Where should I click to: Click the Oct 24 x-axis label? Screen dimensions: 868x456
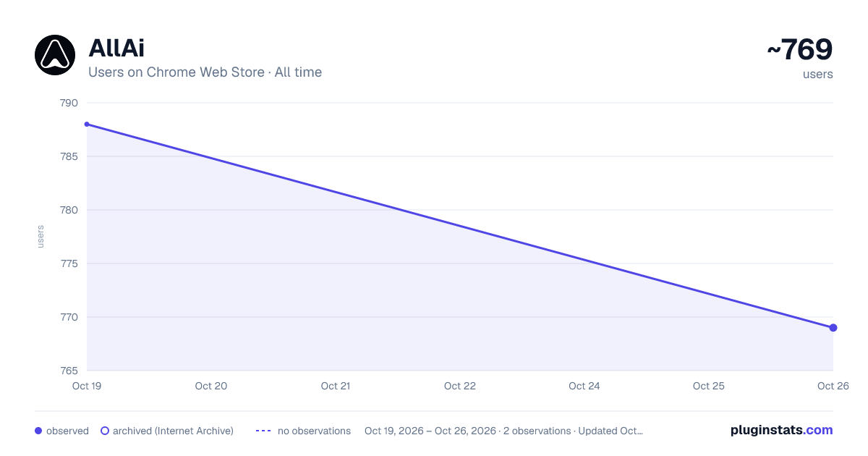(x=584, y=386)
